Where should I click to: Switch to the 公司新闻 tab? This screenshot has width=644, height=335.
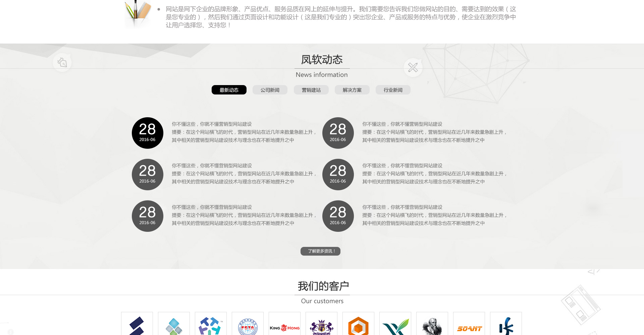tap(270, 90)
